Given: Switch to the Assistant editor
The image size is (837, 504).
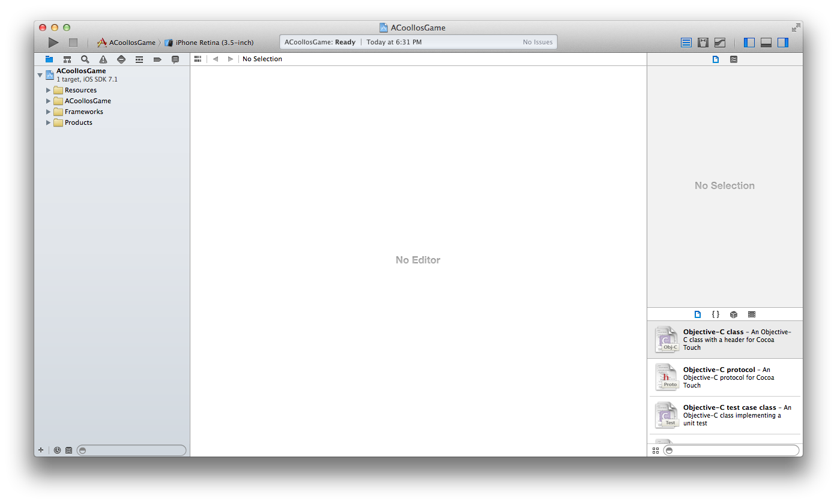Looking at the screenshot, I should coord(703,43).
